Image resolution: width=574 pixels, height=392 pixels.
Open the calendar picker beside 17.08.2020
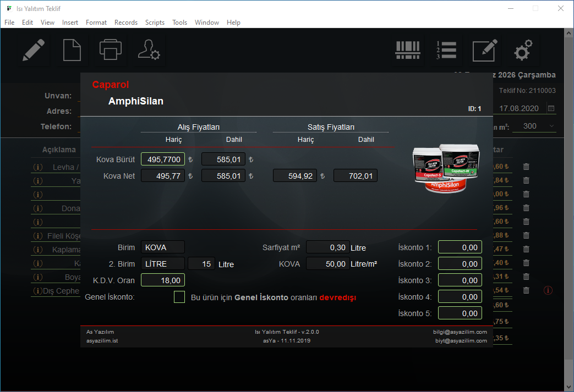tap(551, 108)
